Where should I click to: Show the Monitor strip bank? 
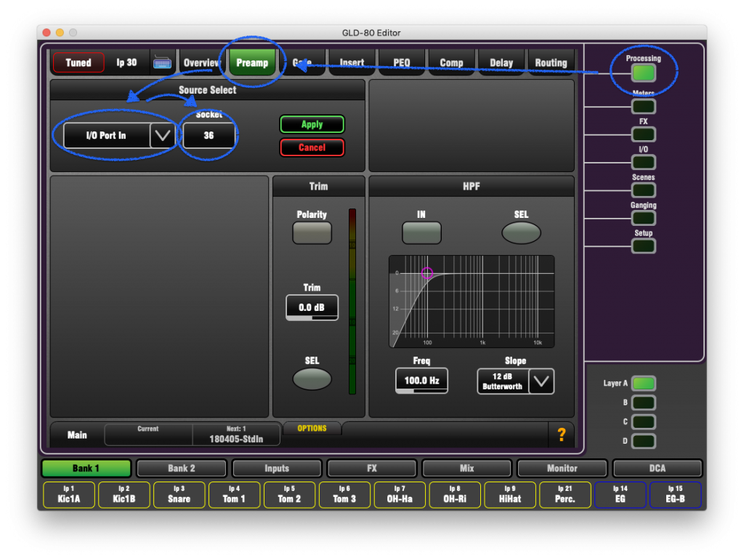tap(562, 468)
